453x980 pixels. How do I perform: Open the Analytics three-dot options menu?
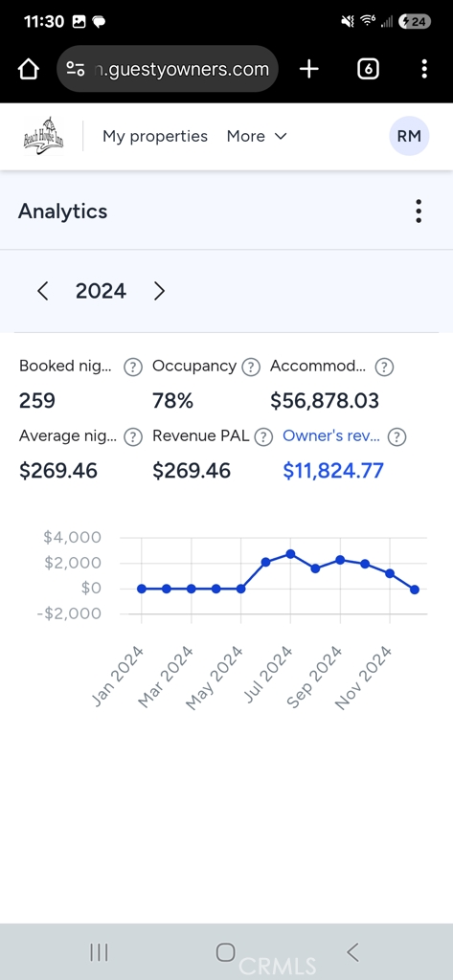(419, 212)
